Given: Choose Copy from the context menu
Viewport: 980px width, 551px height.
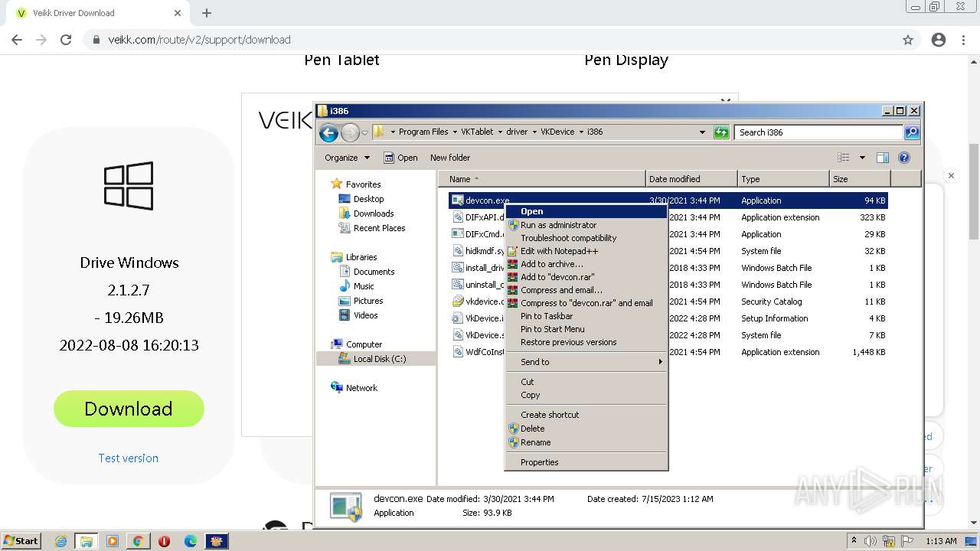Looking at the screenshot, I should [x=586, y=395].
